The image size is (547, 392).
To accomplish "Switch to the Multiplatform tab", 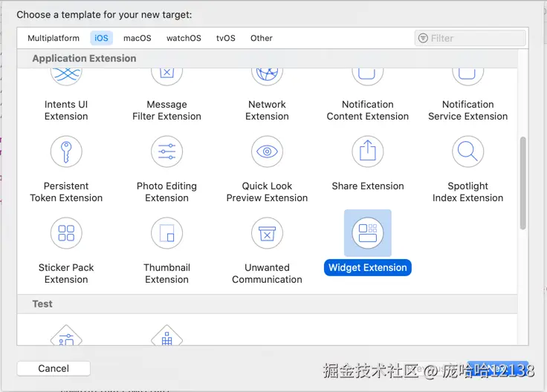I will pyautogui.click(x=54, y=38).
